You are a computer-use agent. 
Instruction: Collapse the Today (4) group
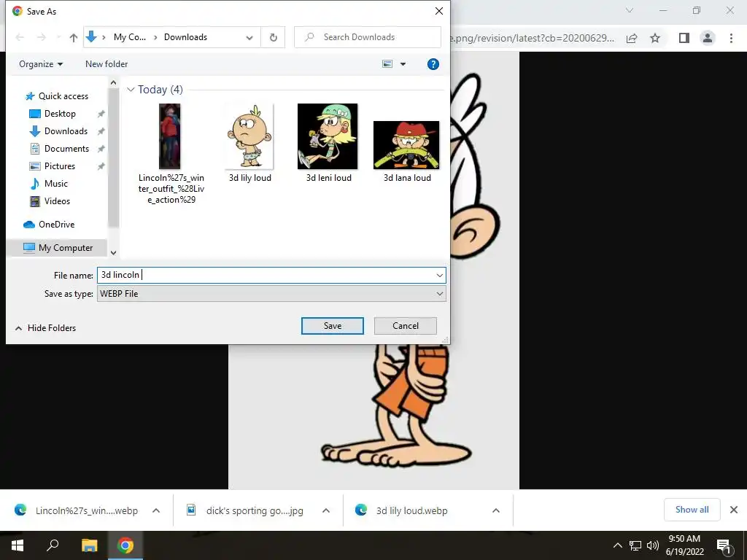point(131,90)
